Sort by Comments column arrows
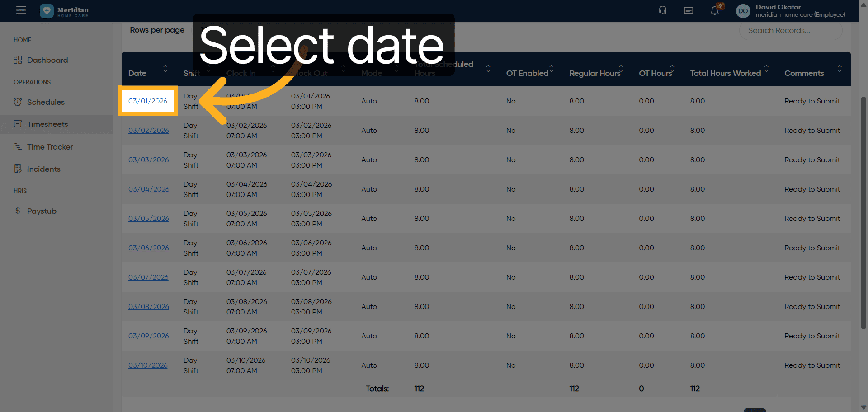Image resolution: width=868 pixels, height=412 pixels. pyautogui.click(x=839, y=69)
